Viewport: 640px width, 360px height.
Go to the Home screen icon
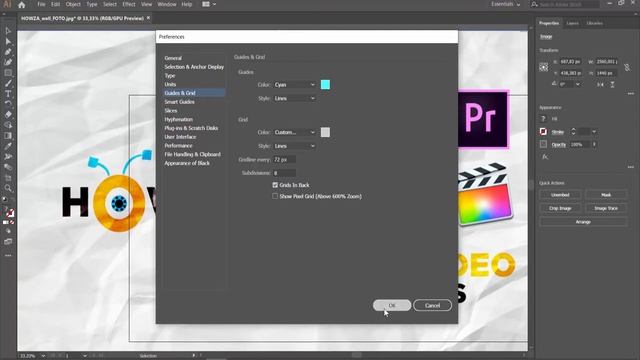point(22,5)
